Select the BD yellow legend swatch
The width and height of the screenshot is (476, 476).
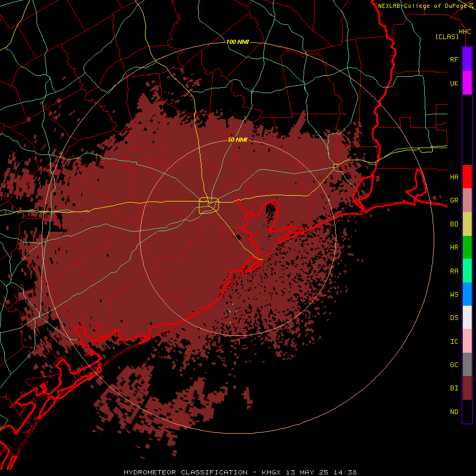467,224
